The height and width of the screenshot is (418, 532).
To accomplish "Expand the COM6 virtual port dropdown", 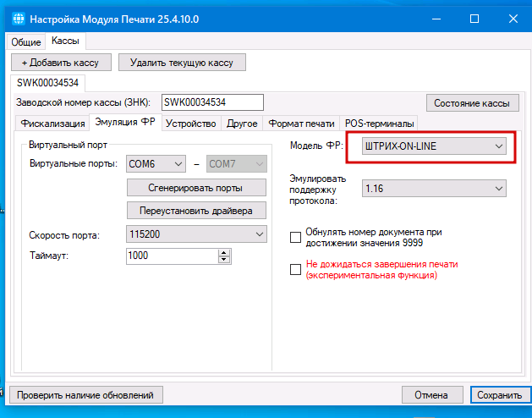I will tap(156, 164).
